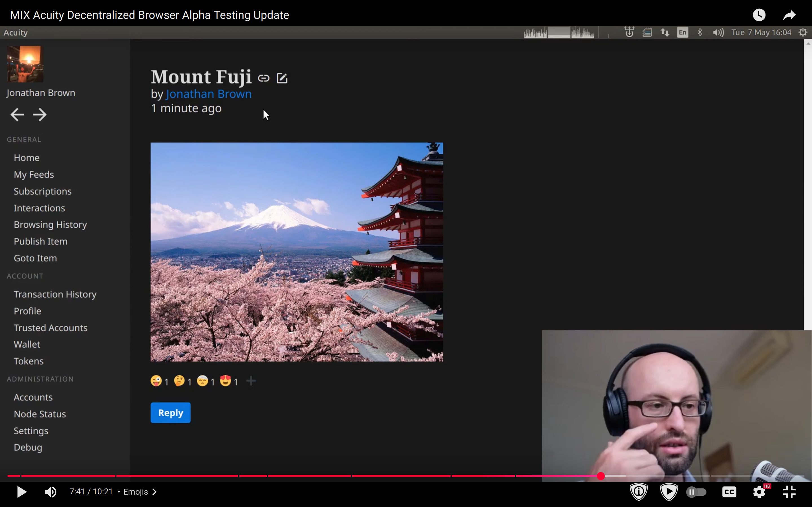Click the edit icon next to Mount Fuji

click(x=282, y=78)
